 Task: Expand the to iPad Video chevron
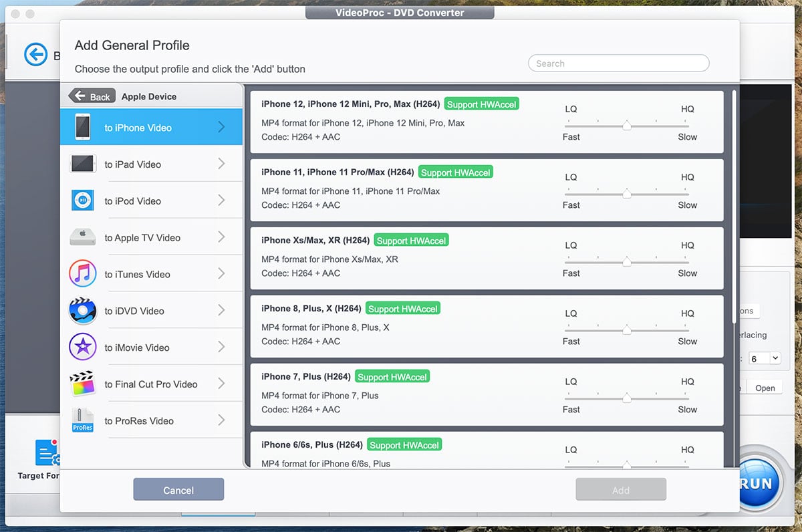click(221, 164)
